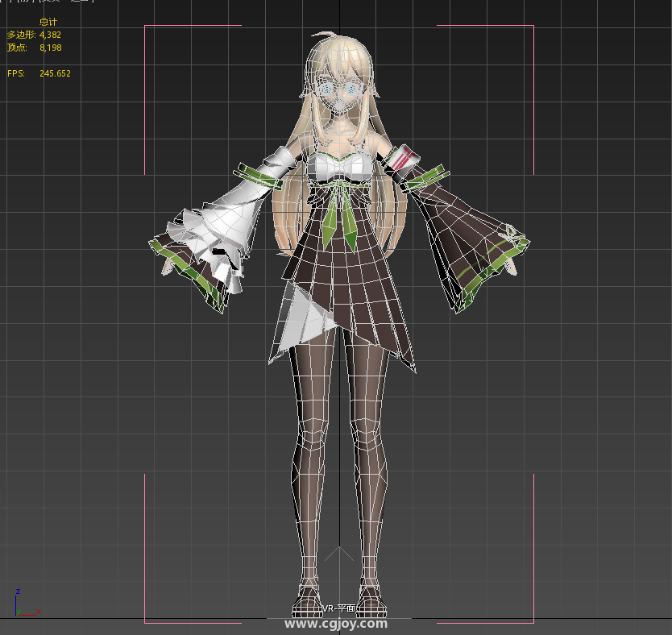Click the www.cgjoy.com watermark link
Image resolution: width=672 pixels, height=635 pixels.
[336, 623]
